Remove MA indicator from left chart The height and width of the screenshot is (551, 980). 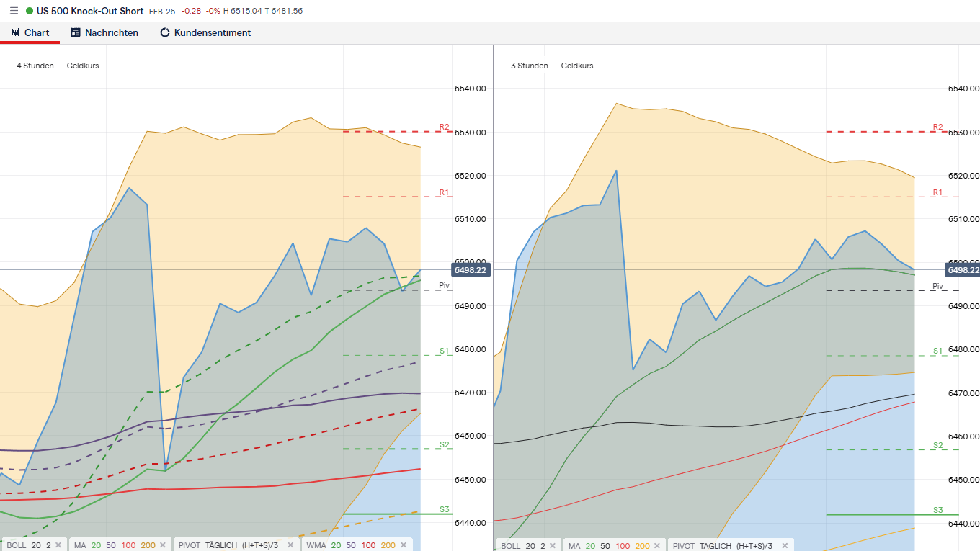click(163, 545)
